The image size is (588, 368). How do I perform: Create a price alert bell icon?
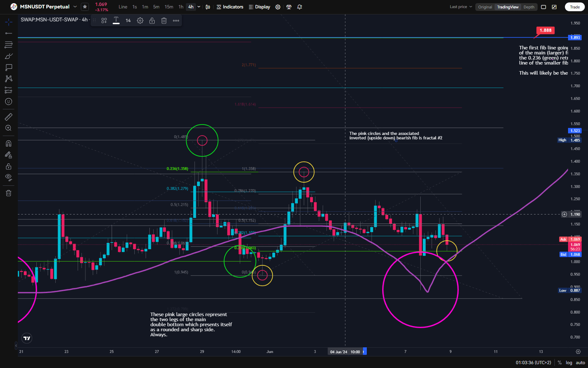300,7
